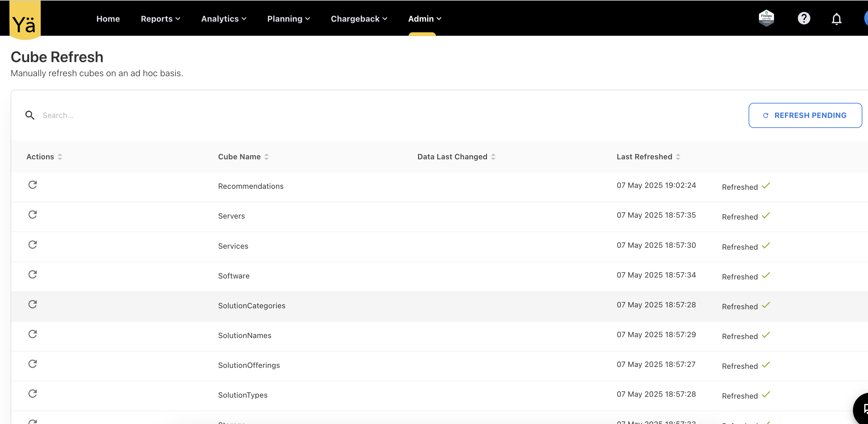The width and height of the screenshot is (868, 424).
Task: Refresh the SolutionTypes cube
Action: point(32,394)
